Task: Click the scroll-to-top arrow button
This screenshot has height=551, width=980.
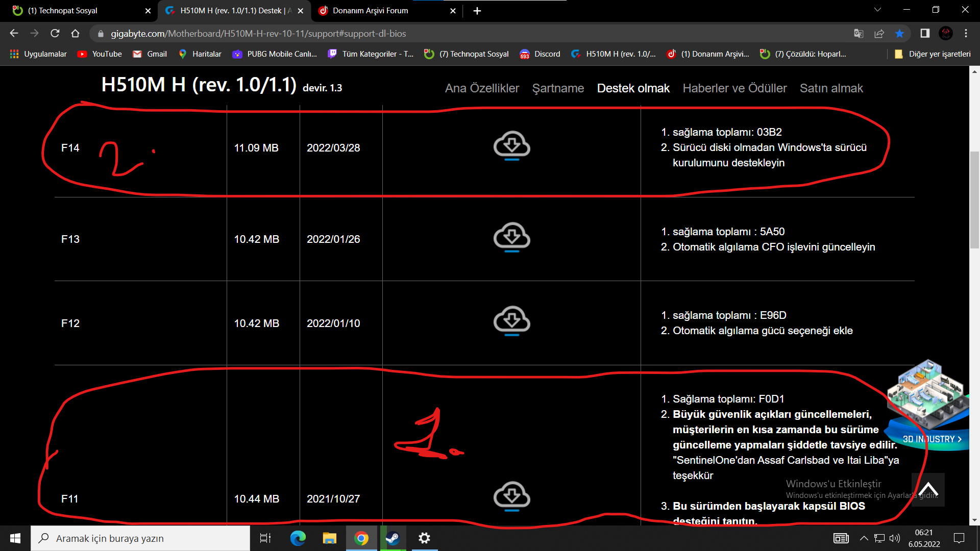Action: click(x=928, y=490)
